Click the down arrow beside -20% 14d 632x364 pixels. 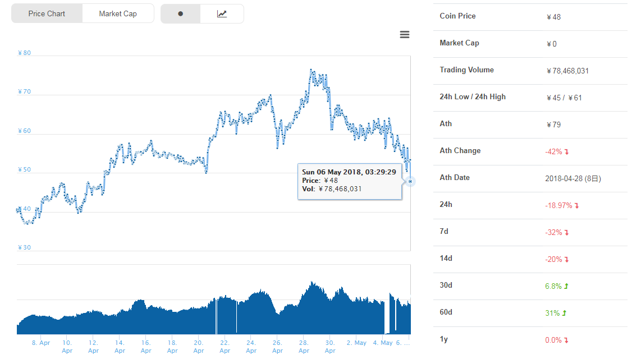[x=567, y=259]
